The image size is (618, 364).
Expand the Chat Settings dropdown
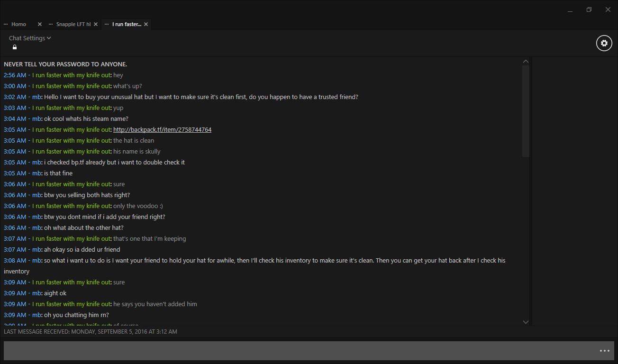point(30,38)
